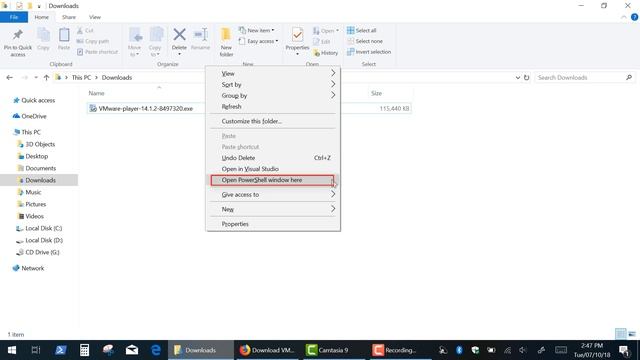Launch PowerShell from taskbar
This screenshot has width=640, height=360.
(x=61, y=350)
